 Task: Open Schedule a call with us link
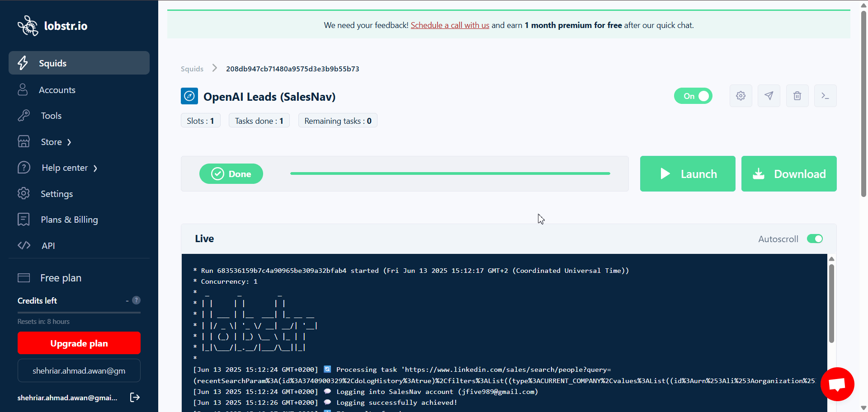point(450,25)
